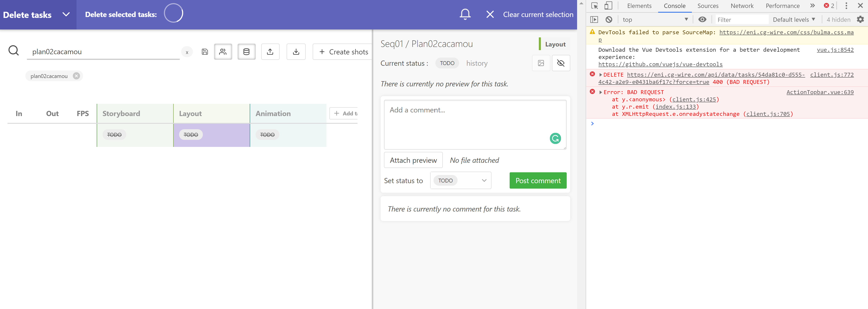Select the Storyboard TODO task cell
The image size is (868, 309).
[135, 135]
